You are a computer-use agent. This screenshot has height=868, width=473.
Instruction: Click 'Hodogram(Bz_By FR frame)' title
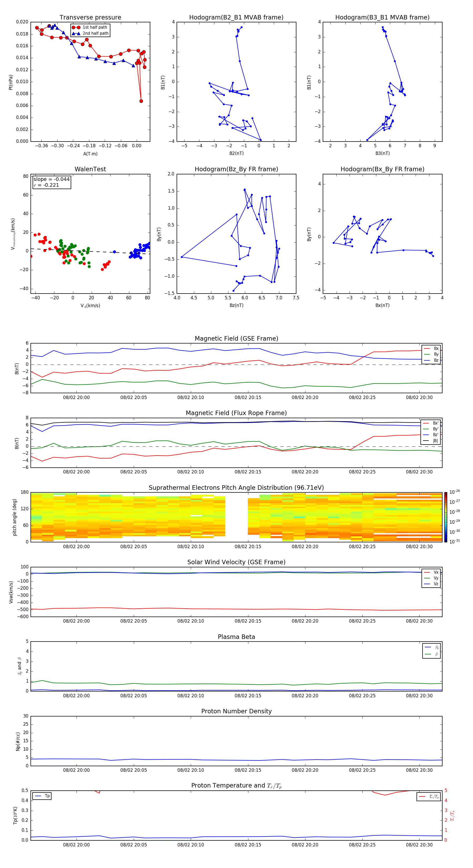point(236,169)
